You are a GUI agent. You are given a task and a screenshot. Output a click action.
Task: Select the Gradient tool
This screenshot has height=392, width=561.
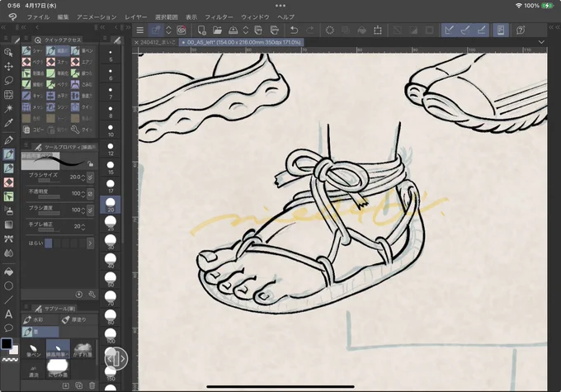coord(8,224)
